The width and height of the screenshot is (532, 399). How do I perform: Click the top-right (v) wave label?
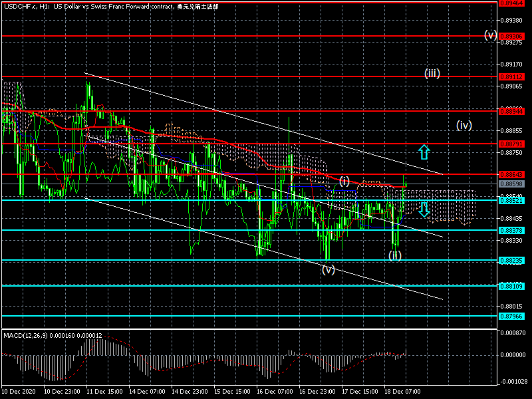point(490,35)
